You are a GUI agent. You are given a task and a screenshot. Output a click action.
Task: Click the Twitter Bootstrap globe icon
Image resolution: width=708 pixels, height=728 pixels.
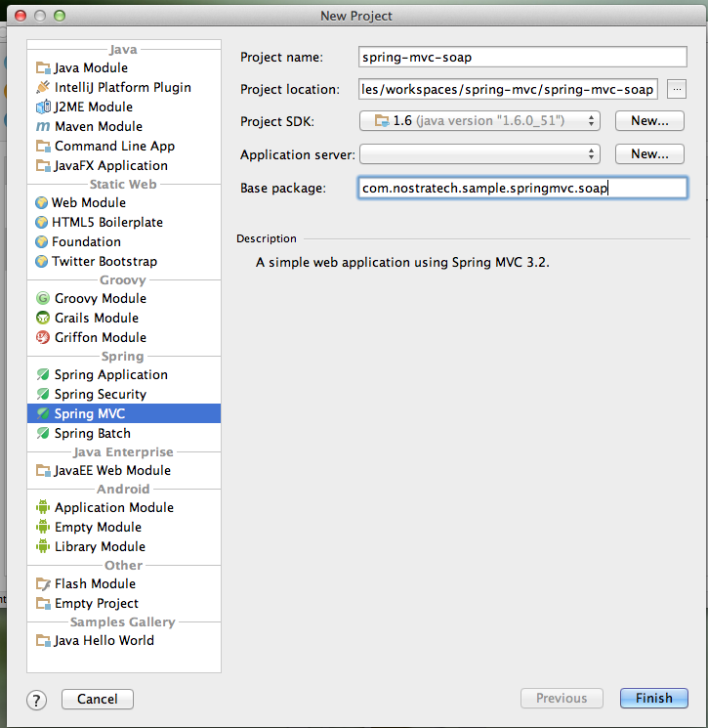tap(41, 261)
